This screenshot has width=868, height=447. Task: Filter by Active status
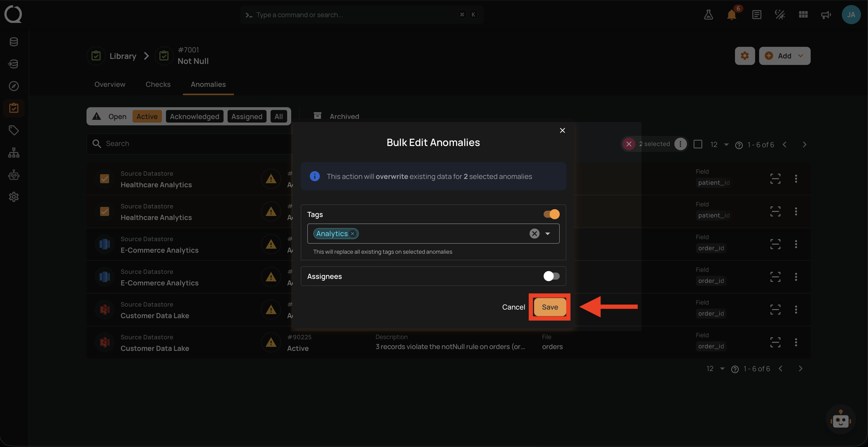pyautogui.click(x=147, y=116)
